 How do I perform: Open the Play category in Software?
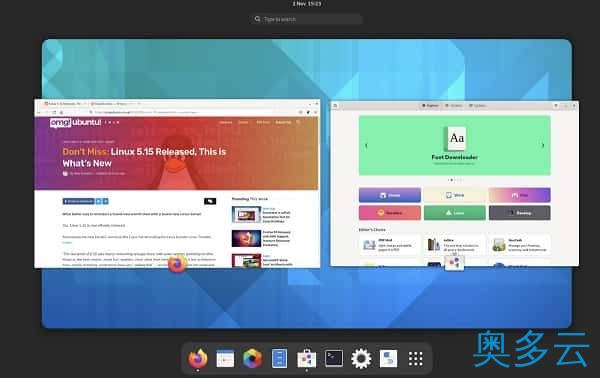(x=520, y=195)
